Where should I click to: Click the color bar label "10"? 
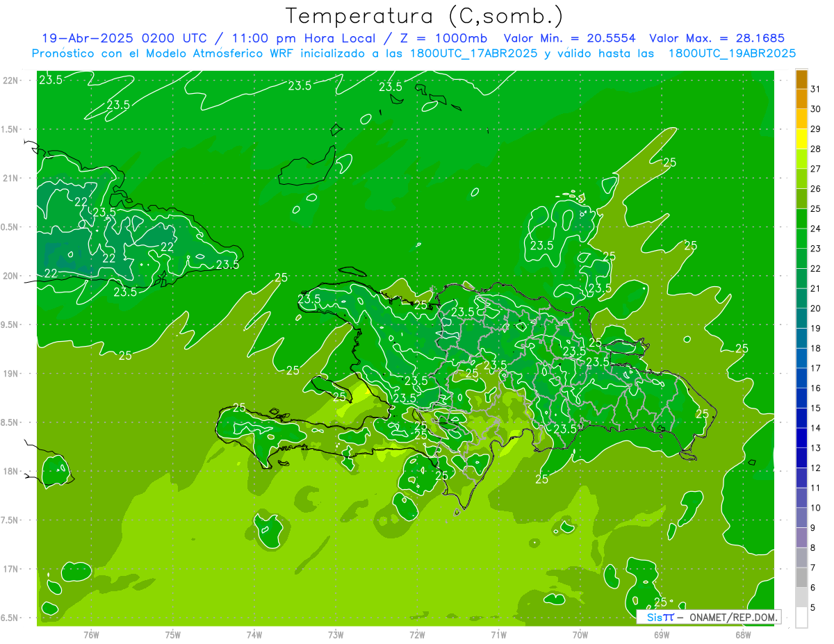point(816,508)
